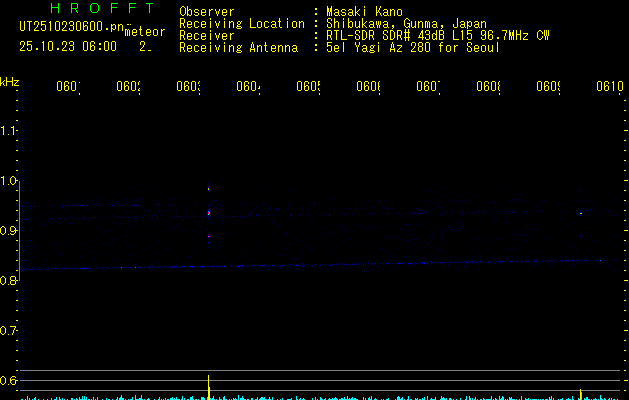This screenshot has width=629, height=400.
Task: Click the 1.0 frequency axis tick label
Action: 10,181
